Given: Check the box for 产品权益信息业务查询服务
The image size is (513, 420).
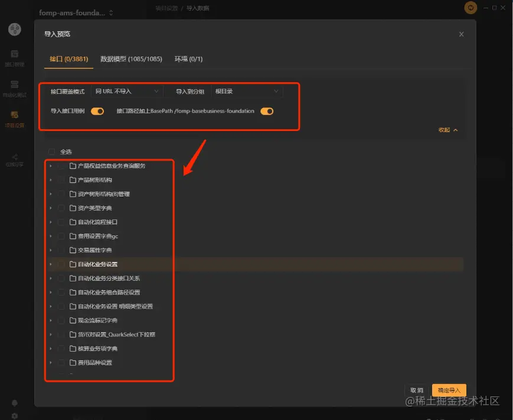Looking at the screenshot, I should (x=61, y=166).
